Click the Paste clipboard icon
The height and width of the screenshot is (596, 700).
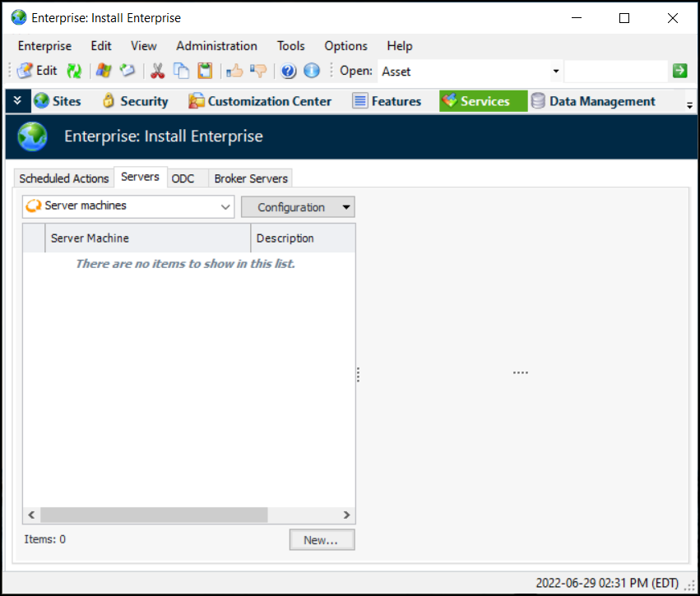click(x=205, y=71)
